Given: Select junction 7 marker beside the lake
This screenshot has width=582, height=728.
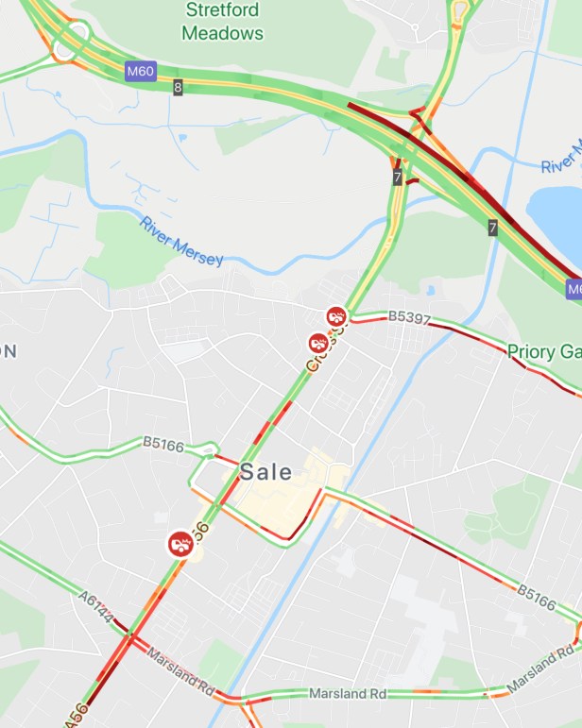Looking at the screenshot, I should (493, 228).
